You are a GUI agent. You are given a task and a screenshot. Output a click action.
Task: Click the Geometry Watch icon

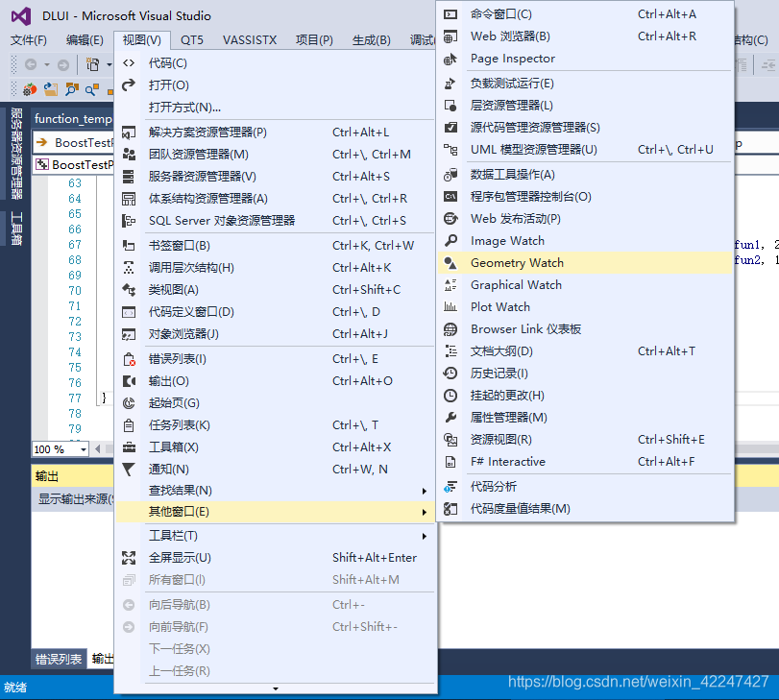pos(450,263)
